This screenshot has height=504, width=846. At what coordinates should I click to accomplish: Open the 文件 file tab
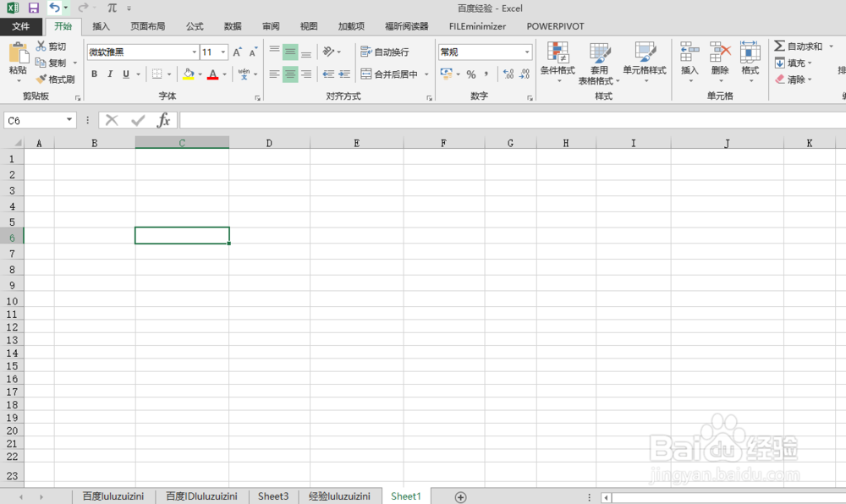click(x=21, y=26)
